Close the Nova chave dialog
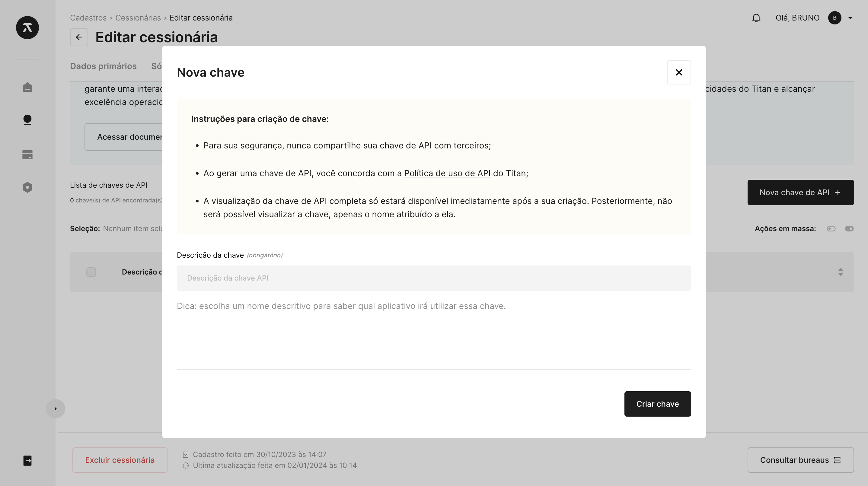This screenshot has width=868, height=486. click(x=679, y=72)
